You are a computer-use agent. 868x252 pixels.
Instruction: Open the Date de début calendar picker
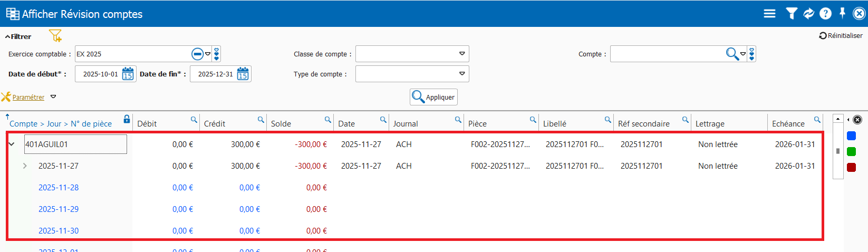click(128, 74)
